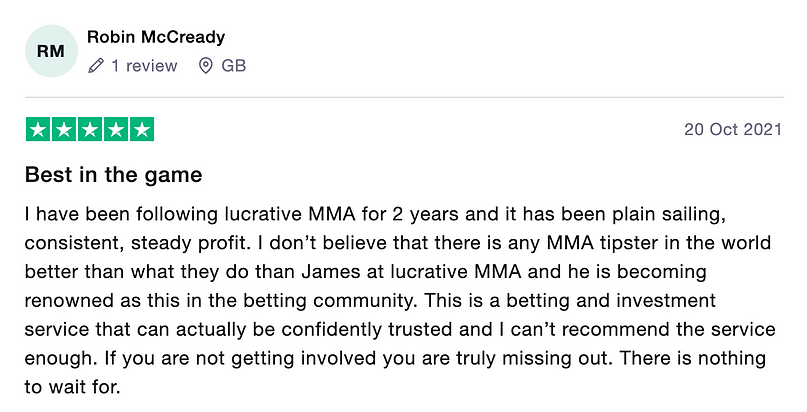This screenshot has width=807, height=412.
Task: Select the fifth green rating star
Action: (142, 129)
